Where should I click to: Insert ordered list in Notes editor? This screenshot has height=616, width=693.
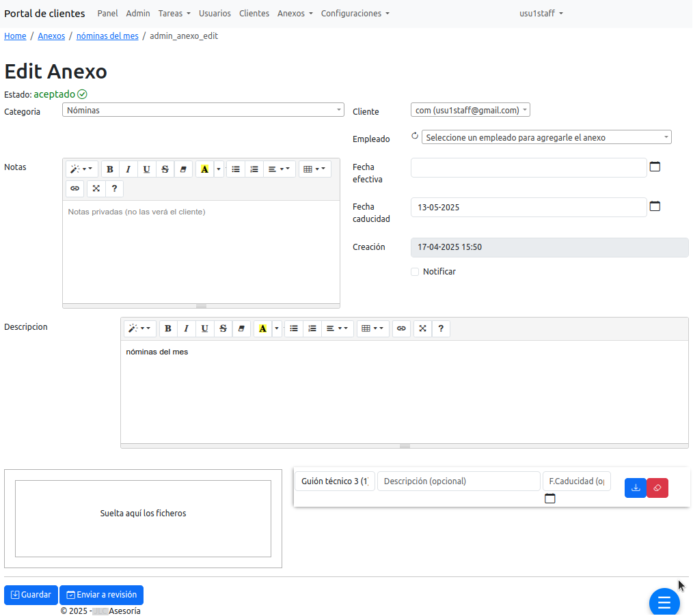pos(254,169)
